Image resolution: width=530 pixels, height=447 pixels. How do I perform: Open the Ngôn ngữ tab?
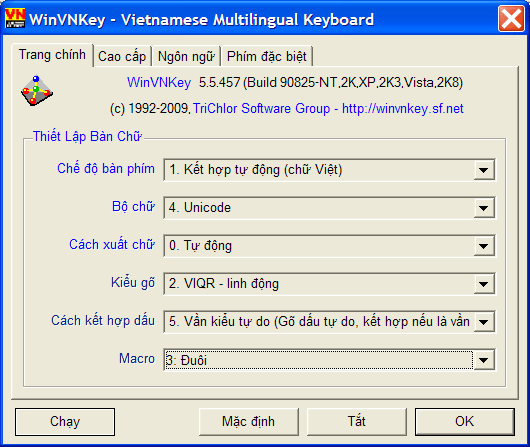[186, 56]
